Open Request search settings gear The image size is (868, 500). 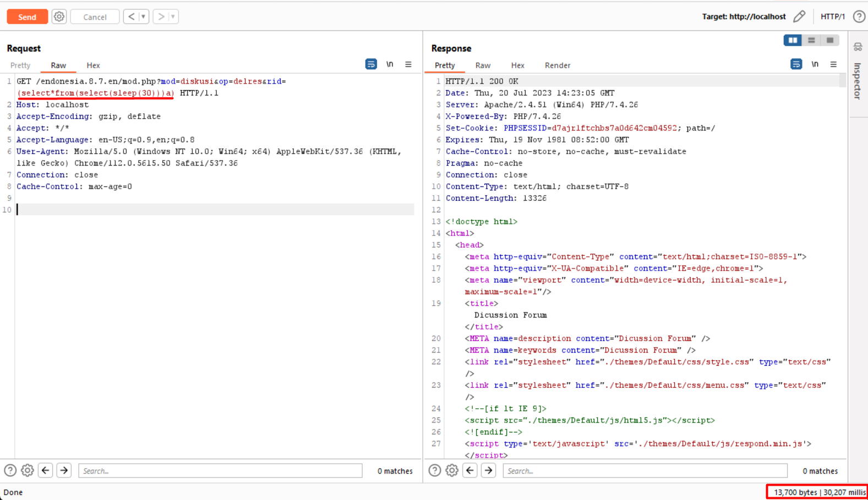point(28,470)
